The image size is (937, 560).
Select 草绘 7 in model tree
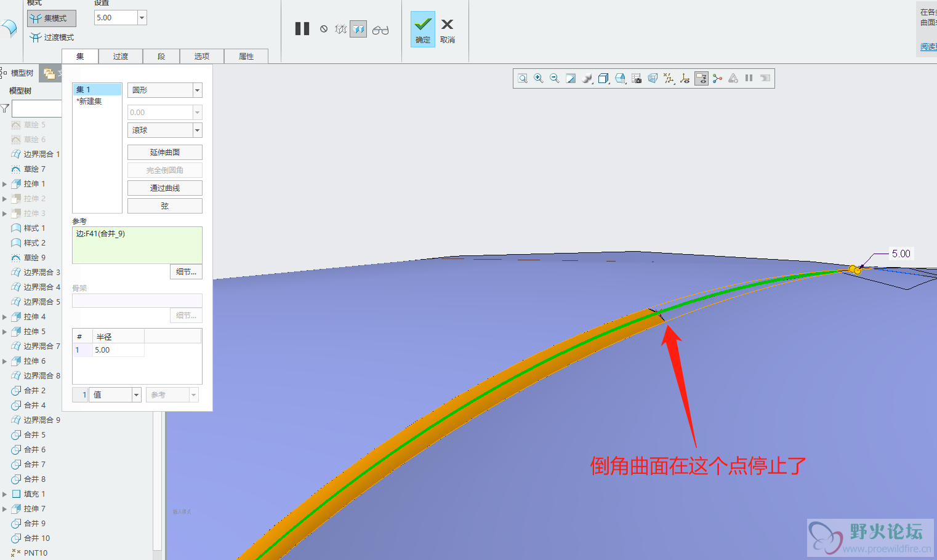coord(28,169)
